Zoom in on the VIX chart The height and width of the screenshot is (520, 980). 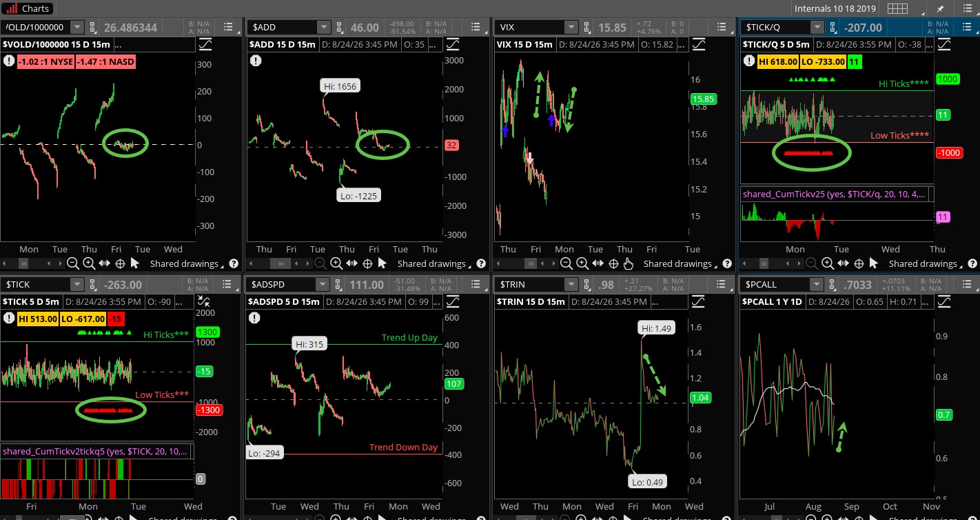click(x=582, y=263)
